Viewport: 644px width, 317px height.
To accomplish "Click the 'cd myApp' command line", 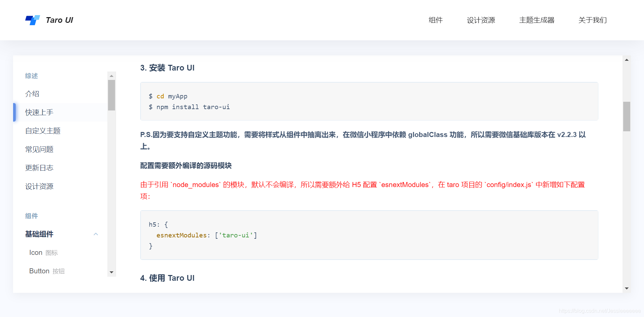I will [168, 96].
